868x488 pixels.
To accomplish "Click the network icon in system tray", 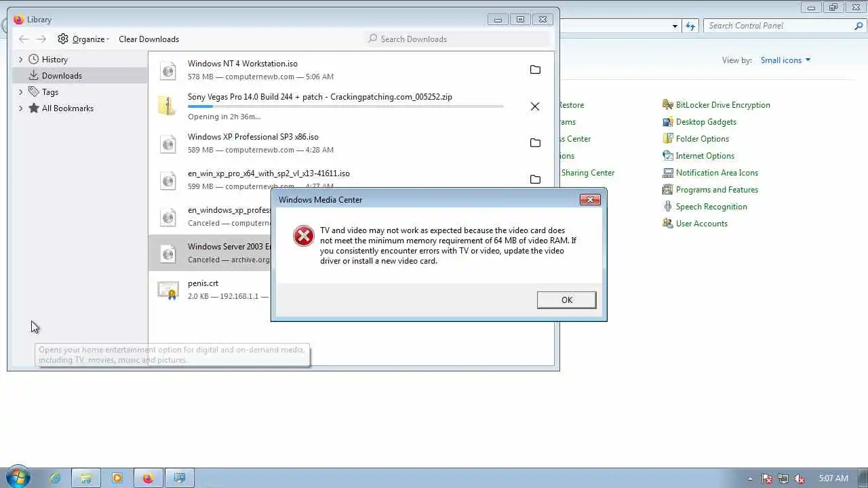I will tap(783, 479).
